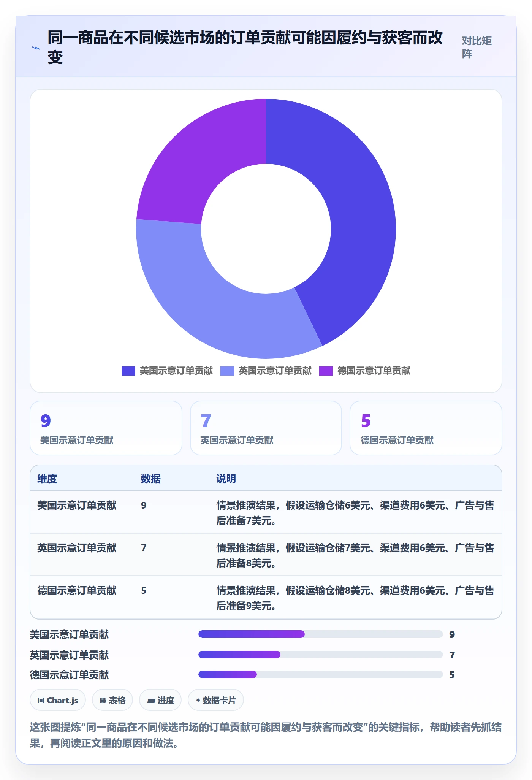This screenshot has width=532, height=780.
Task: Toggle the 美国示意订单贡献 legend color box
Action: point(128,371)
